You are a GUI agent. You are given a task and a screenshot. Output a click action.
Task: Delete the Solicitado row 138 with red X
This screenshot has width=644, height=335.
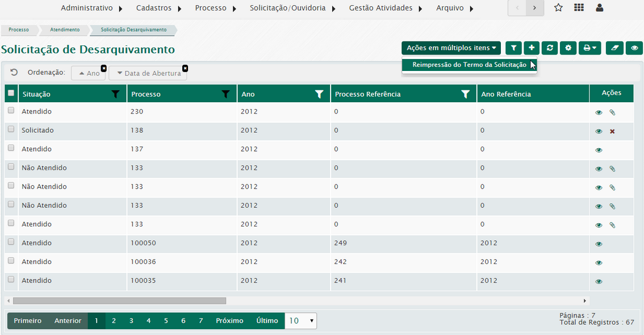[x=612, y=131]
